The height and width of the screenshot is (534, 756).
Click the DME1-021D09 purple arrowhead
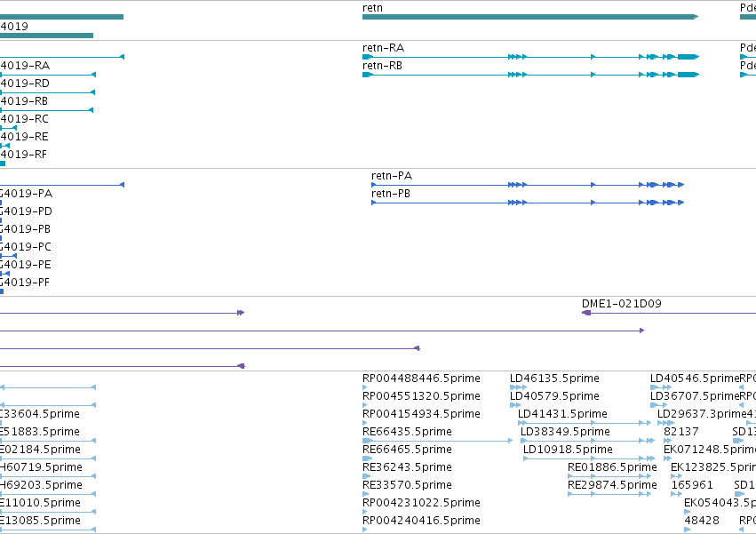[586, 313]
